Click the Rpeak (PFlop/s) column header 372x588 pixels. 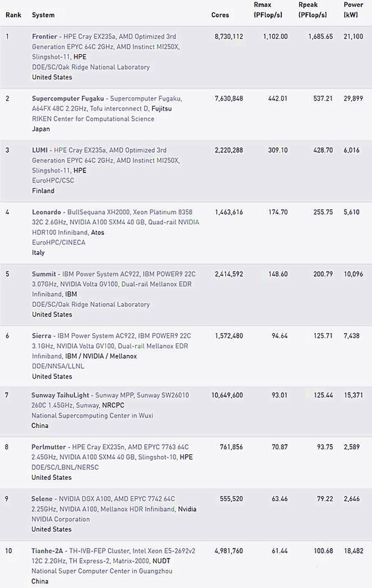[313, 10]
